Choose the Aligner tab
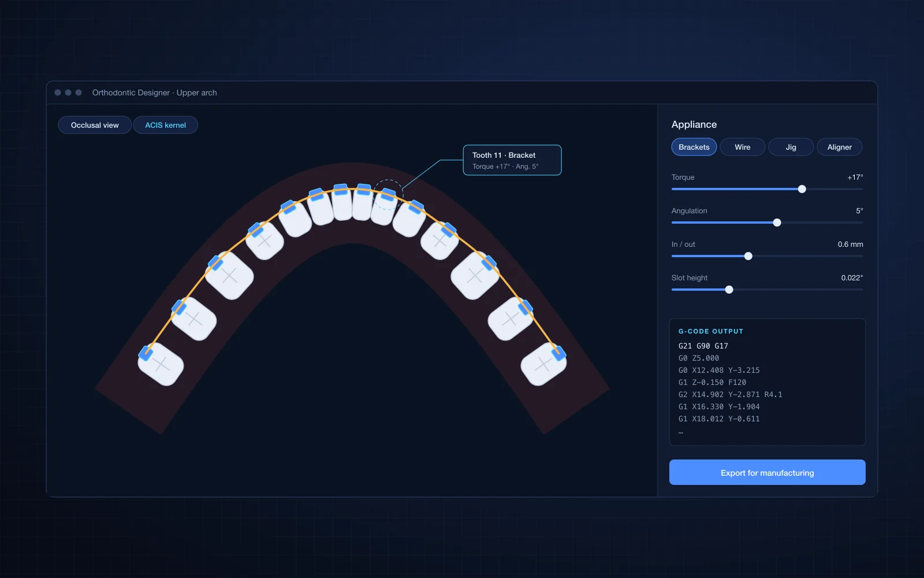The image size is (924, 578). coord(840,147)
